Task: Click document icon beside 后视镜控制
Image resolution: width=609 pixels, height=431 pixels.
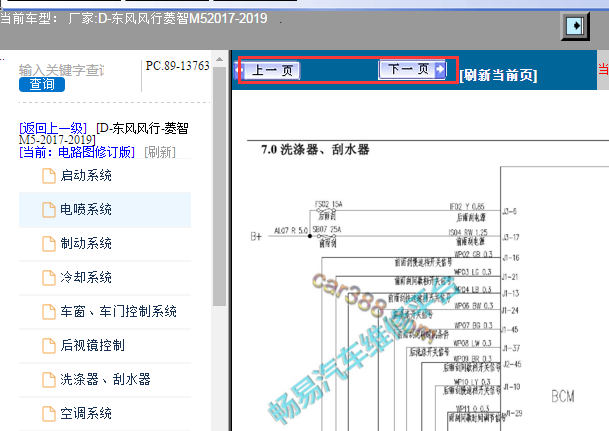Action: coord(49,346)
